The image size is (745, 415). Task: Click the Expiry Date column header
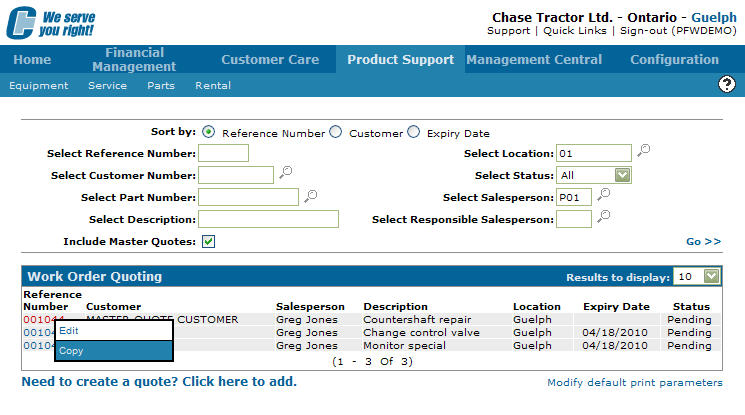(616, 307)
